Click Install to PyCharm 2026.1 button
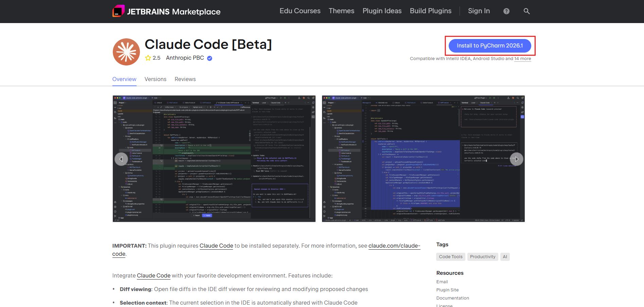This screenshot has height=307, width=644. point(489,46)
